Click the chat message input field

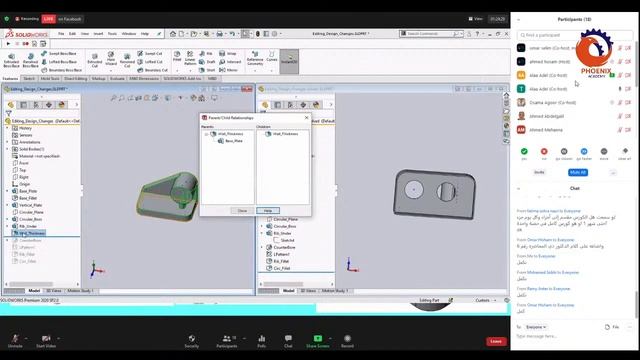coord(573,336)
